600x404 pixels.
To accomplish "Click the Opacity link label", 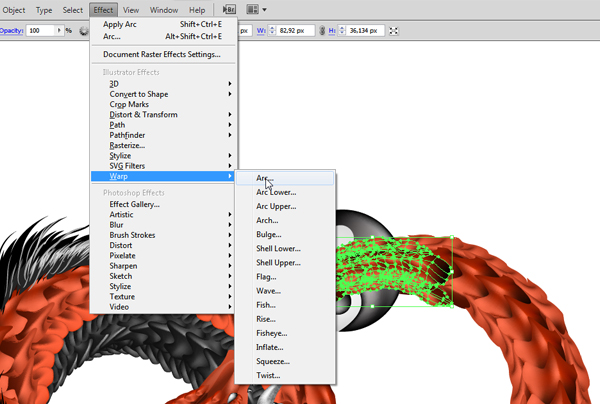I will (11, 31).
